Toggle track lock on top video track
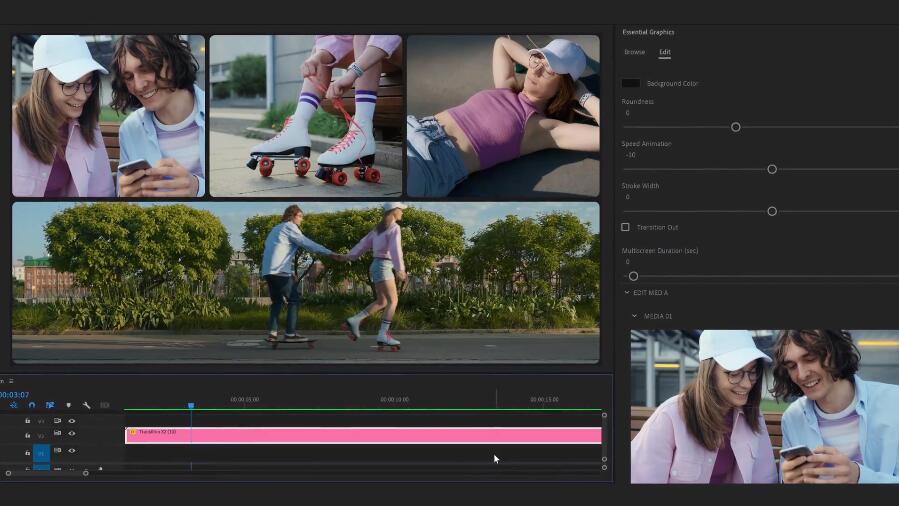 pos(27,421)
